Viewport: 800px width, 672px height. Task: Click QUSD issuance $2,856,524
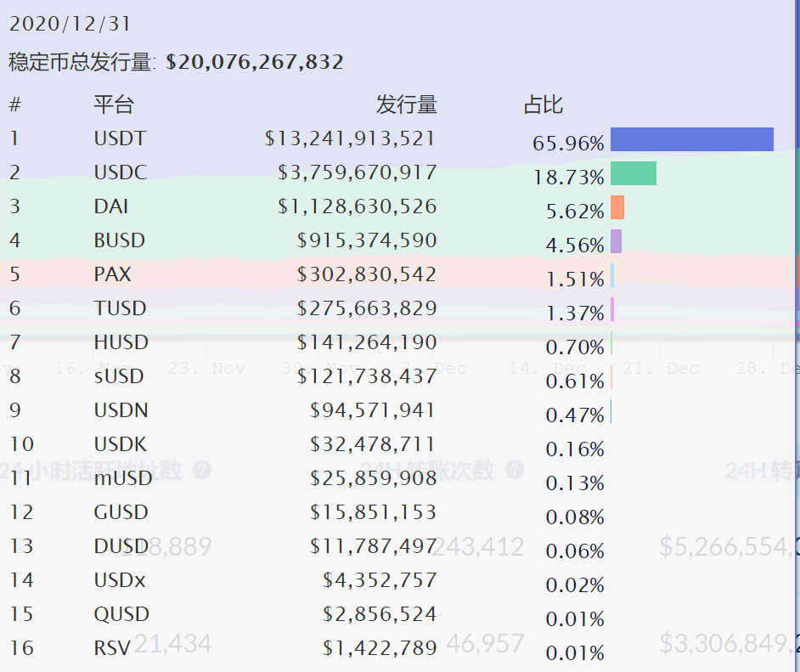coord(380,614)
